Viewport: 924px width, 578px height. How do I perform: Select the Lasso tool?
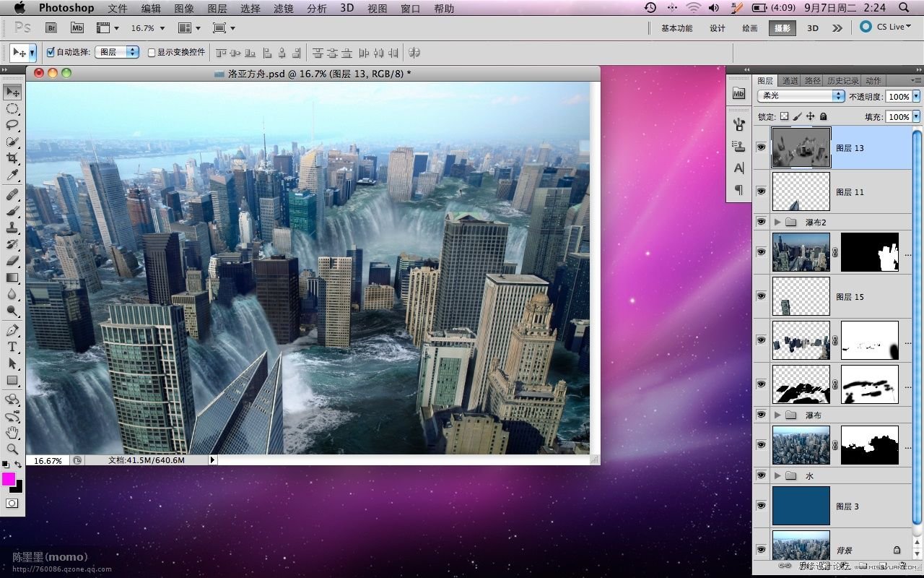[12, 125]
